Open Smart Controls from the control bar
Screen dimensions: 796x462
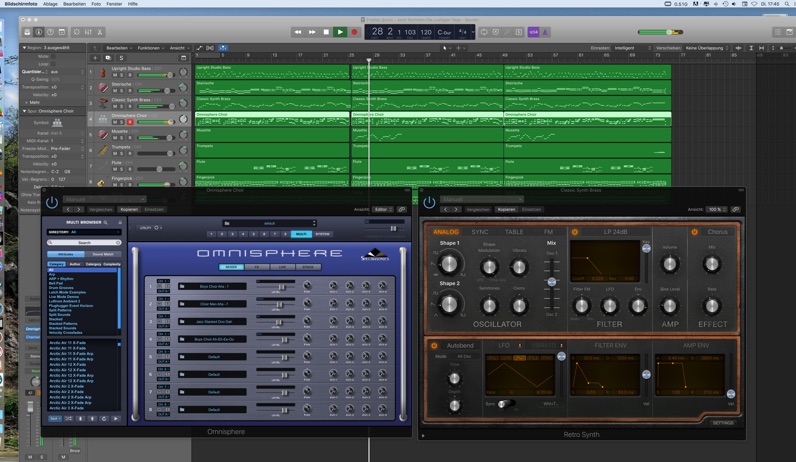pos(77,32)
